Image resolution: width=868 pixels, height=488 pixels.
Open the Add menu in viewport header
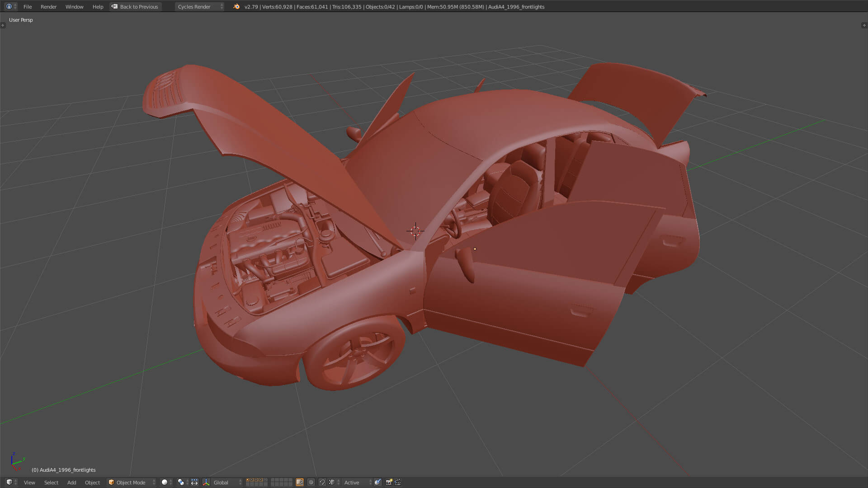tap(71, 482)
